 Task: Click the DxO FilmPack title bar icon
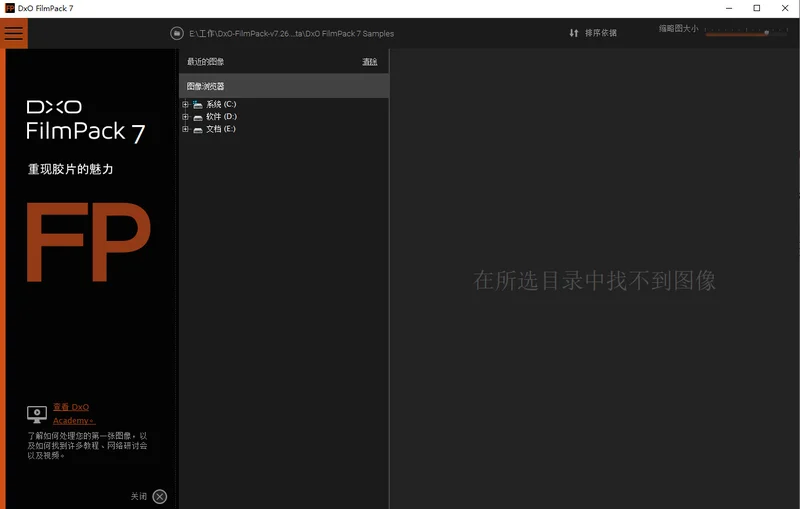point(10,8)
